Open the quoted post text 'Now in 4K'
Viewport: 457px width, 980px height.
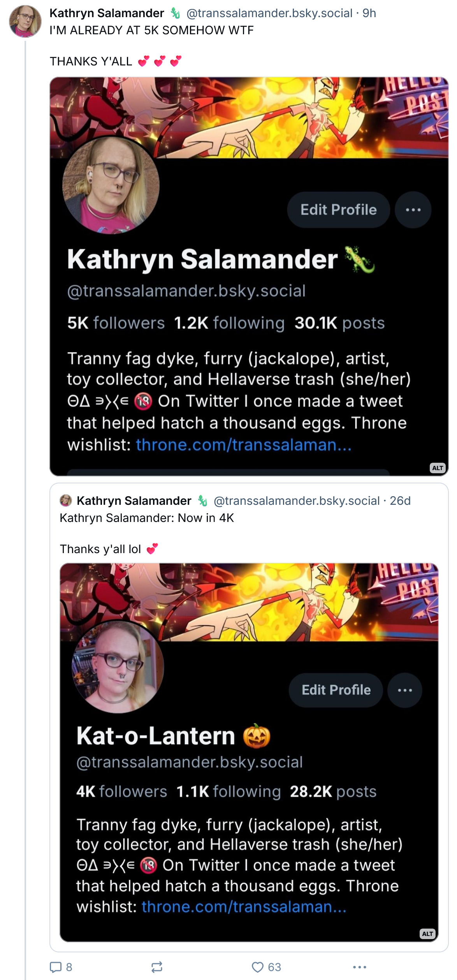click(x=147, y=518)
